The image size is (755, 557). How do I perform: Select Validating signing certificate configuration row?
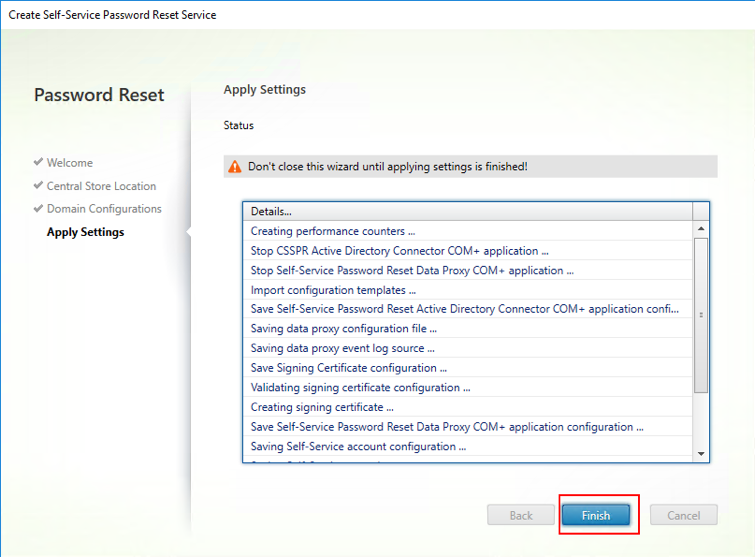click(360, 387)
